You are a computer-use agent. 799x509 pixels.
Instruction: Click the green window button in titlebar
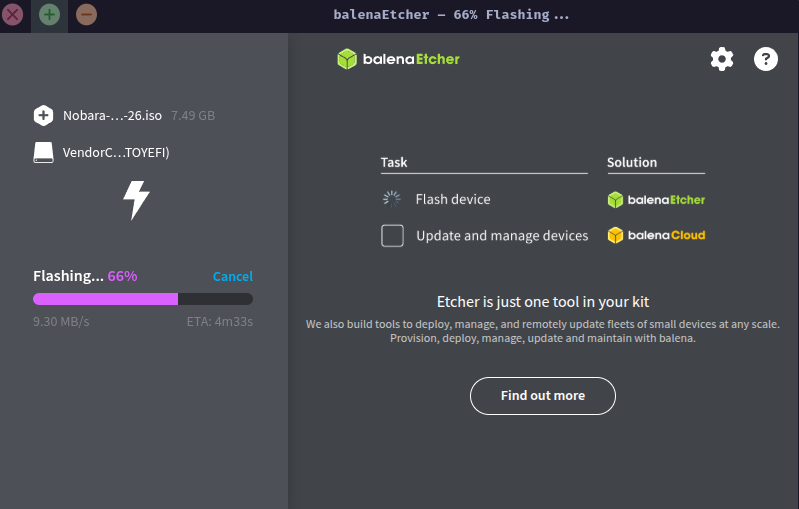click(49, 15)
